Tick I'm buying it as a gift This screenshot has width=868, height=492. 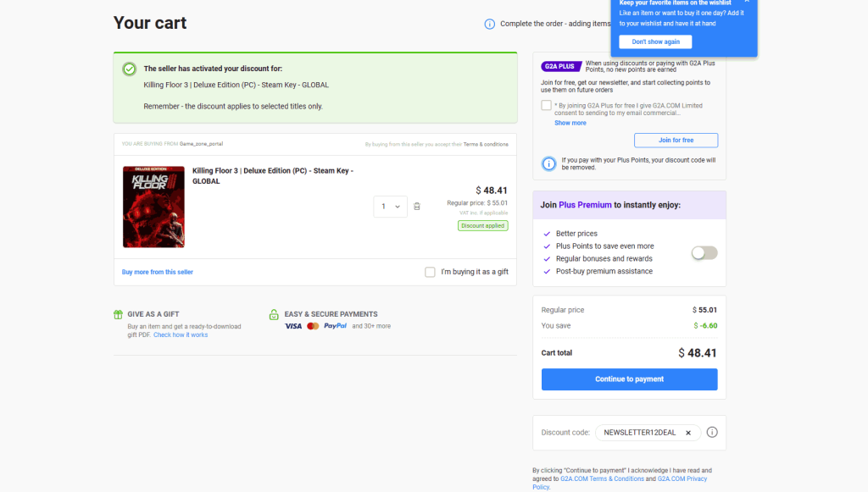coord(430,272)
